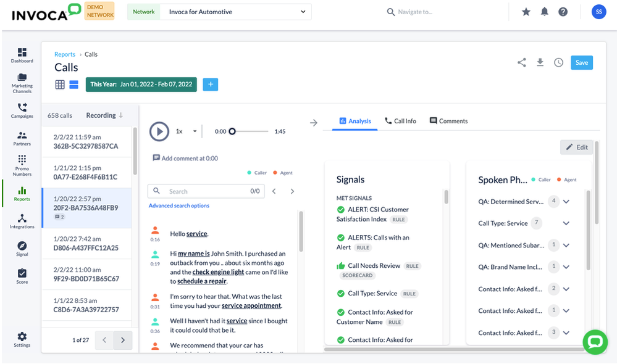Open Advanced search options link
Viewport: 617px width, 364px height.
[x=179, y=205]
